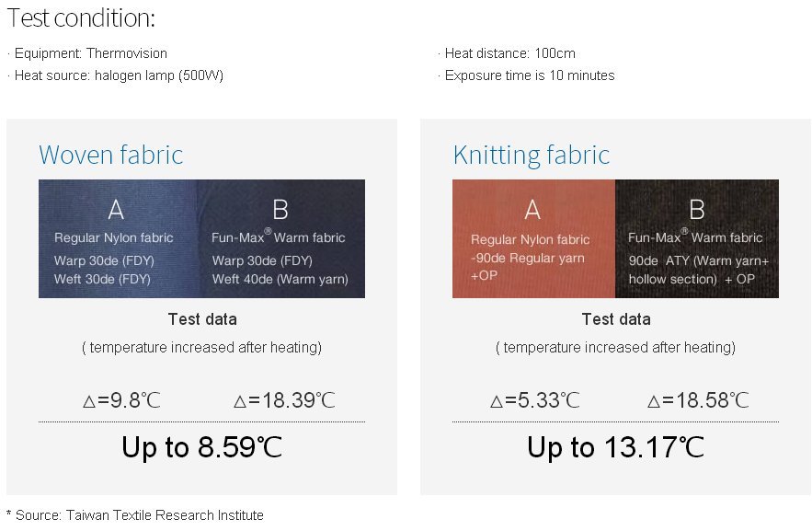Click the Up to 13.17℃ result
Screen dimensions: 812x531
[616, 447]
